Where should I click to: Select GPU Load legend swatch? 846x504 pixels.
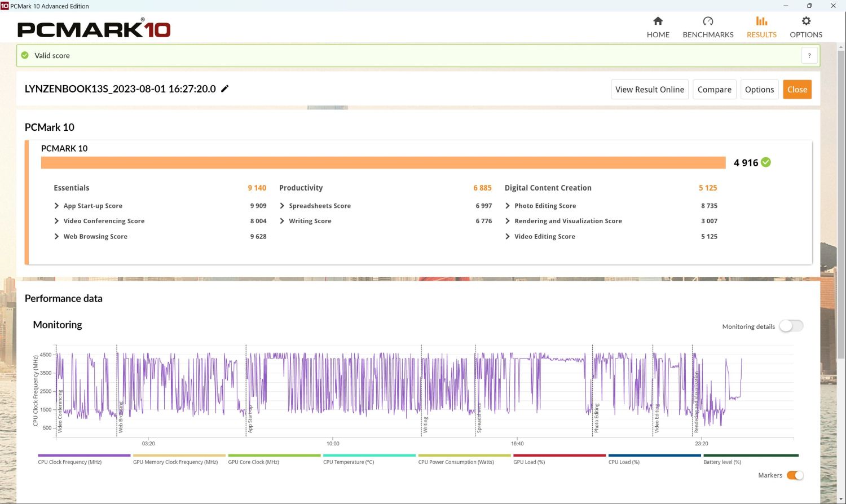pos(559,456)
